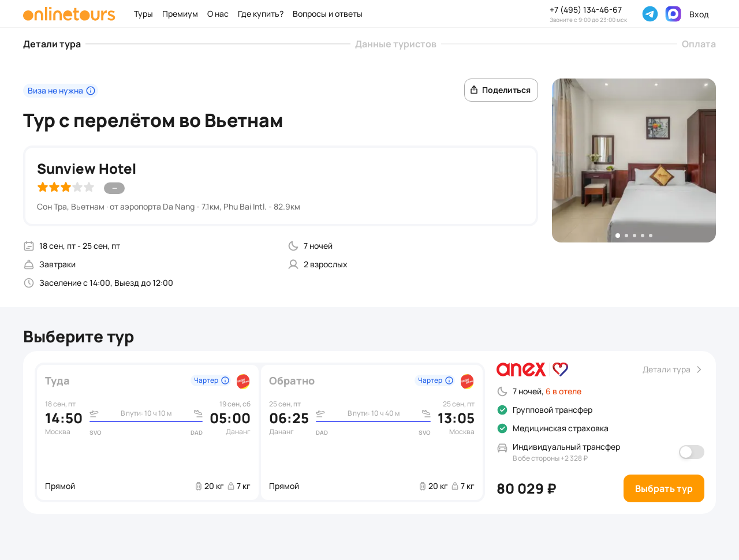Click the hand-bag icon by 7 кг in Туда card

tap(231, 486)
